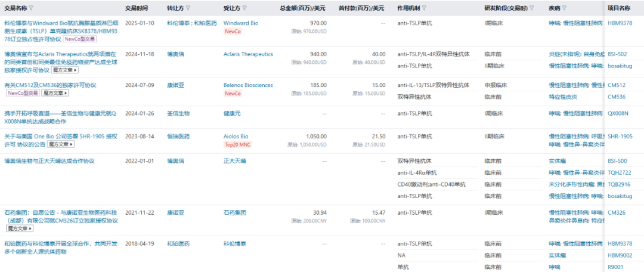
Task: Open 博奥信生物与正大天晴达成合作协议 link
Action: pyautogui.click(x=49, y=161)
